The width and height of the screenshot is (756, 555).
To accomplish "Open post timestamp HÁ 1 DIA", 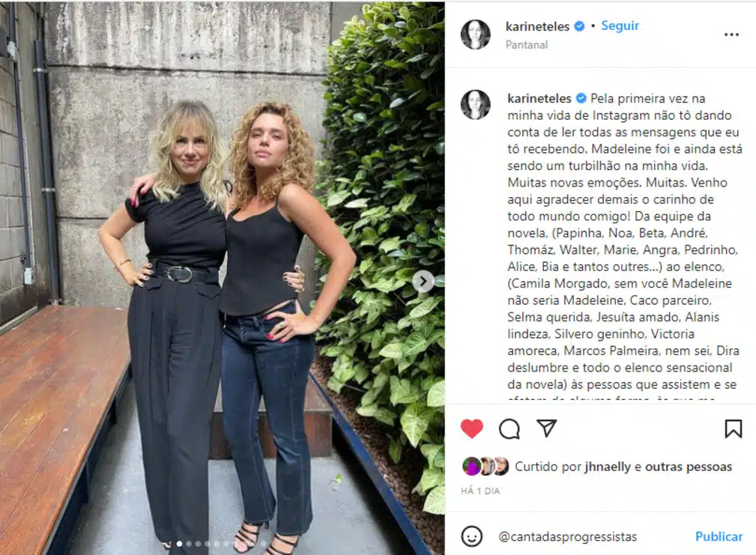I will 480,491.
